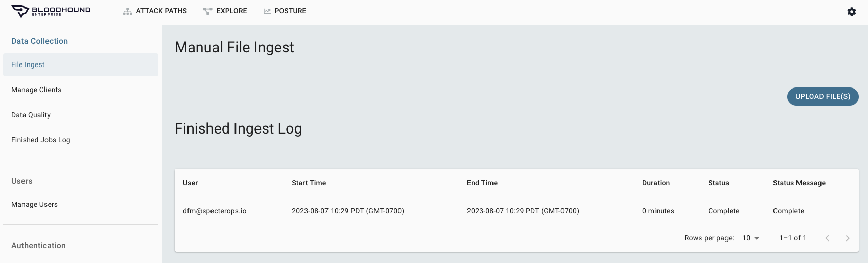Viewport: 868px width, 263px height.
Task: Go to next page arrow
Action: [848, 238]
